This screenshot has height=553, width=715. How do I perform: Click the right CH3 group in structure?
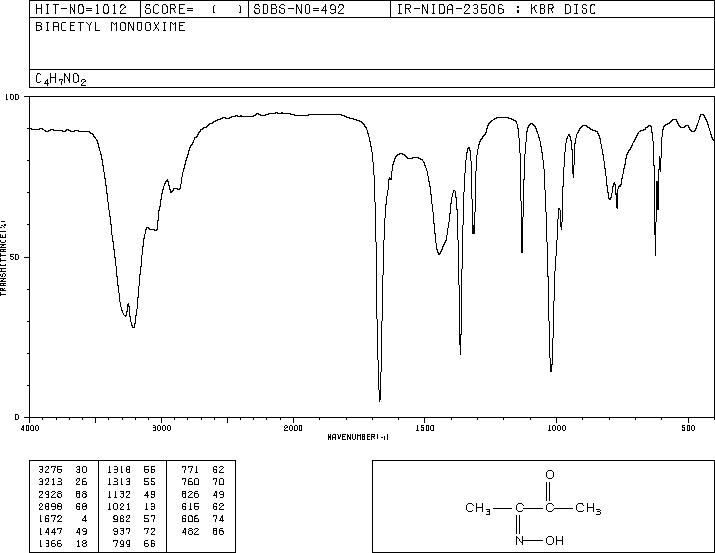(588, 508)
